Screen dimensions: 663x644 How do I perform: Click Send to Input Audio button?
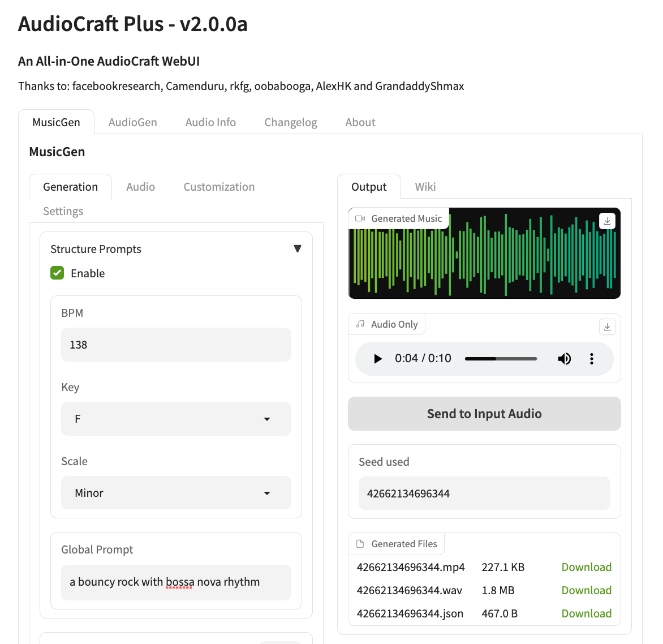click(484, 414)
